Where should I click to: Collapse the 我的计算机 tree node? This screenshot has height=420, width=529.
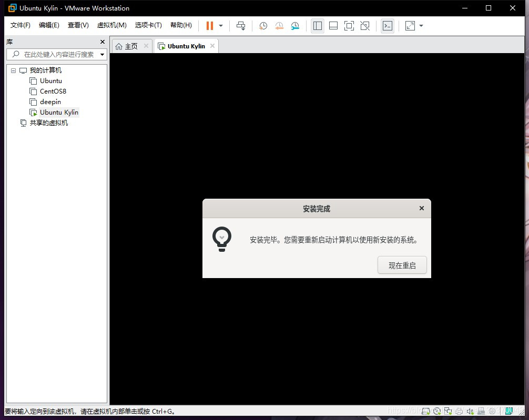click(x=13, y=70)
